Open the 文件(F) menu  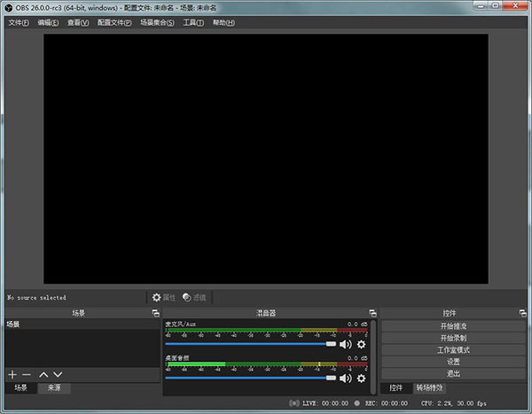pos(19,22)
